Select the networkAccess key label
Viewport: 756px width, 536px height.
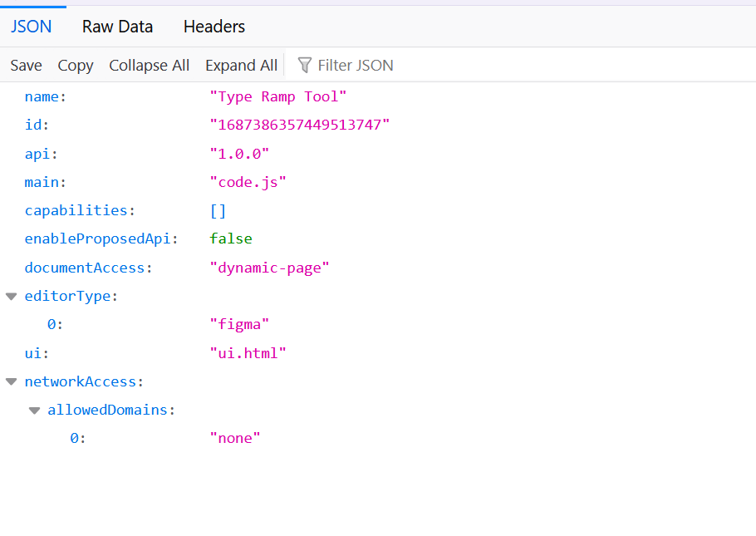pos(80,381)
